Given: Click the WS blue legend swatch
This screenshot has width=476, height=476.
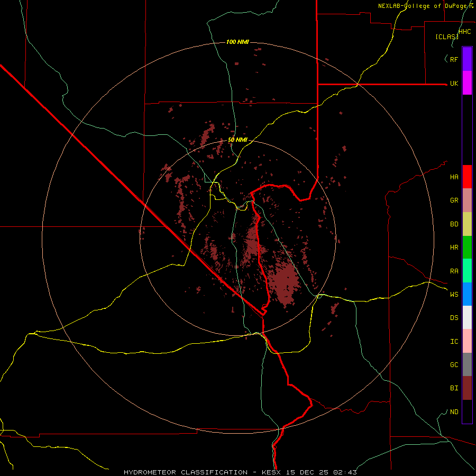Looking at the screenshot, I should tap(467, 294).
